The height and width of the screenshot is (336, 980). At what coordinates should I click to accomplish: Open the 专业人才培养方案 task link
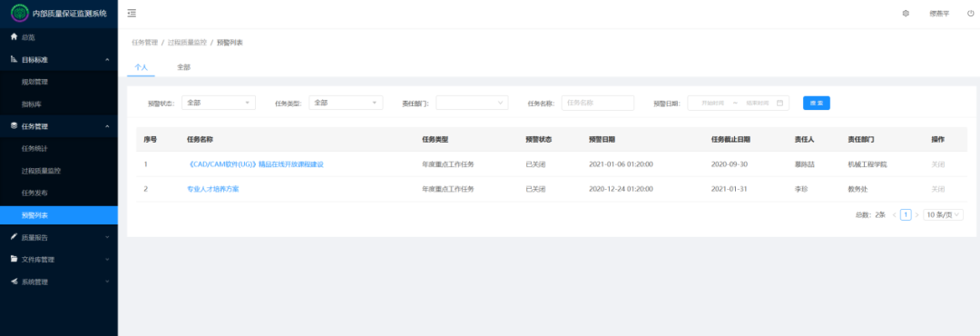(212, 189)
